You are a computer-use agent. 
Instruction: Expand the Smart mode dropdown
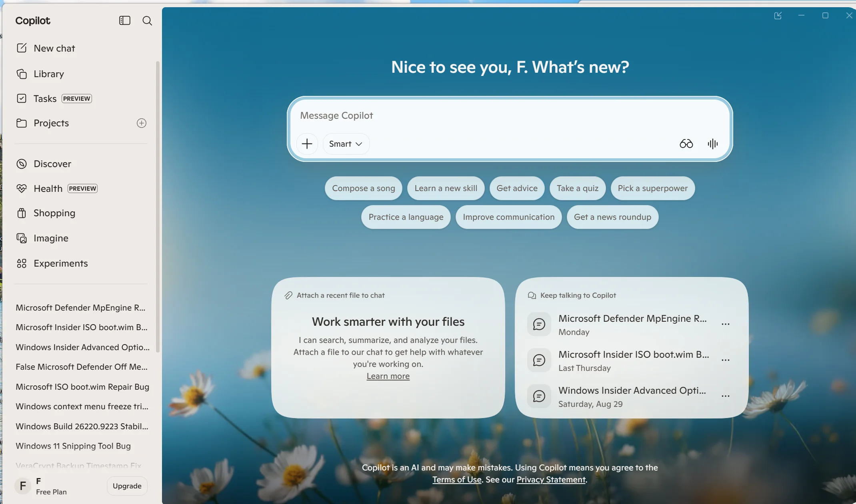346,144
